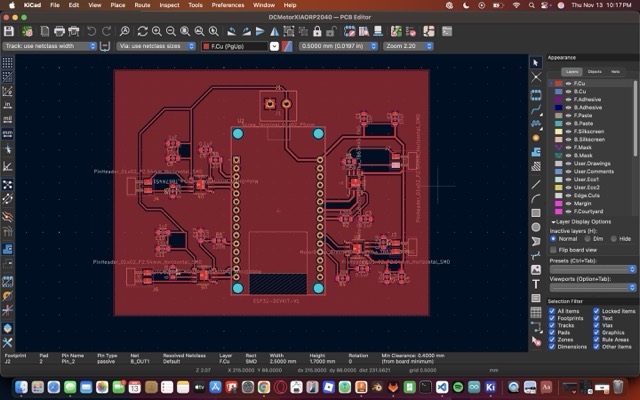Open the Zoom 2.20 dropdown
Viewport: 640px width, 400px height.
[408, 46]
